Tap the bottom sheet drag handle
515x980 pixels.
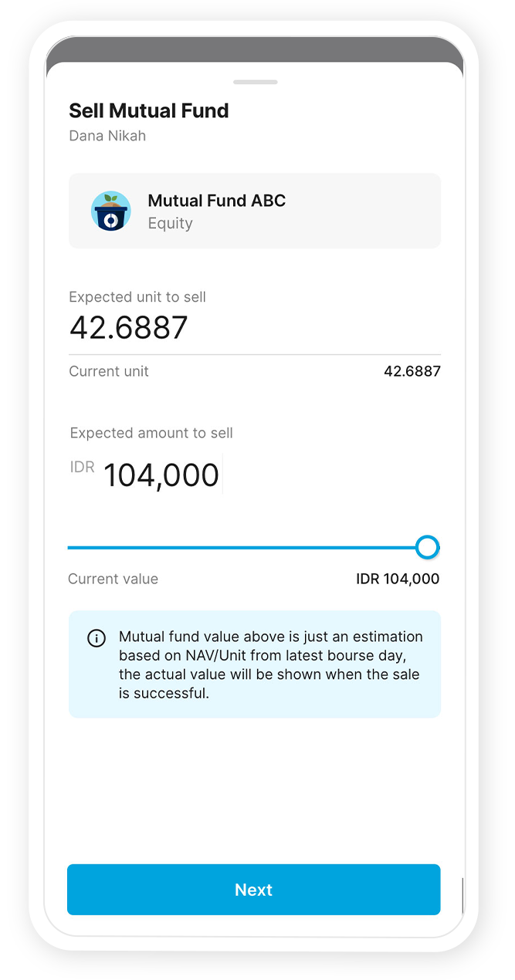click(255, 82)
